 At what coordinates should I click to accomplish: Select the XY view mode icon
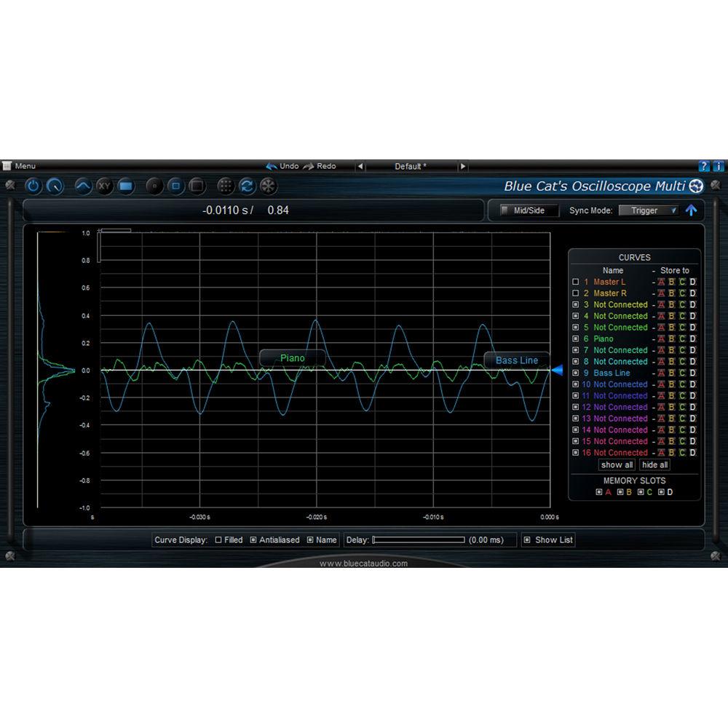click(x=104, y=186)
